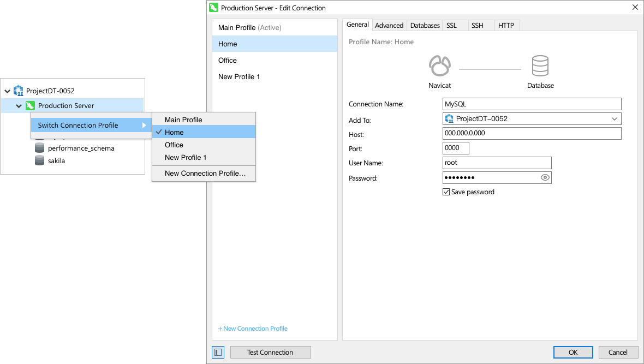This screenshot has height=364, width=644.
Task: Close the Edit Connection dialog
Action: click(x=635, y=8)
